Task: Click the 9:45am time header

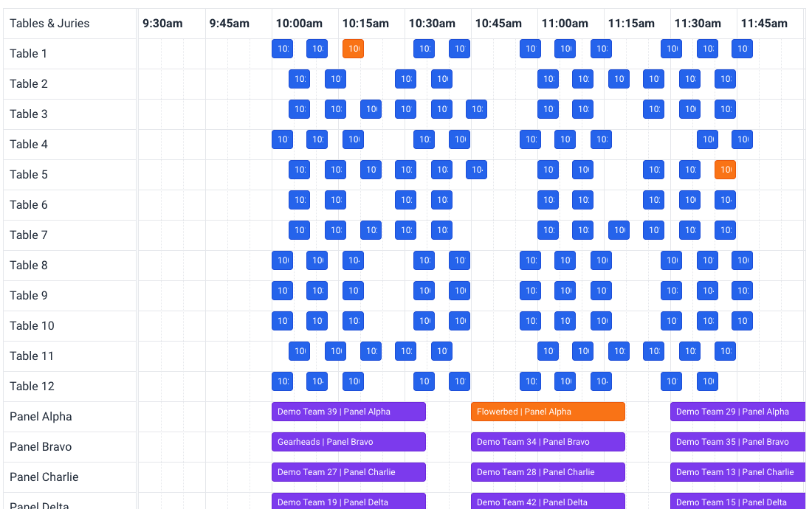Action: pyautogui.click(x=230, y=24)
